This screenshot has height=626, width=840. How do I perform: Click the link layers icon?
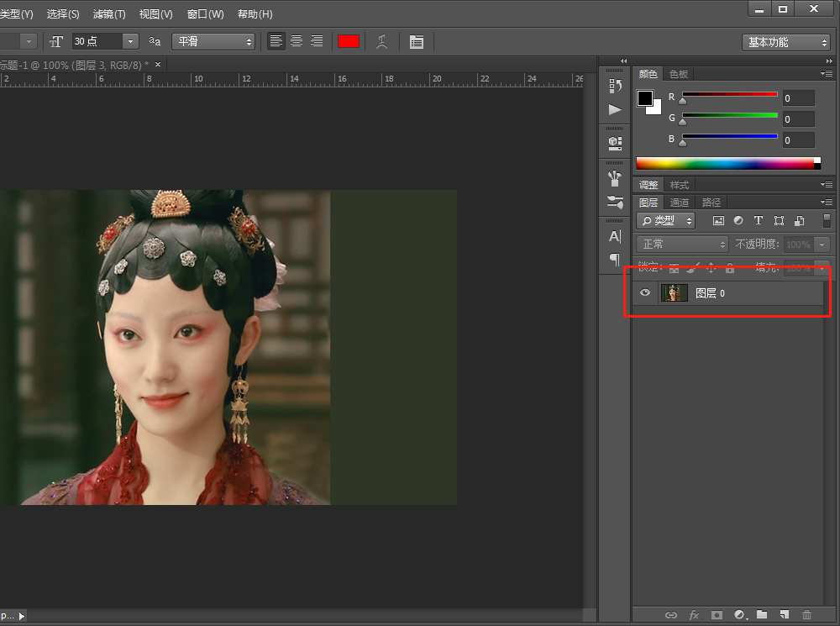pos(670,615)
